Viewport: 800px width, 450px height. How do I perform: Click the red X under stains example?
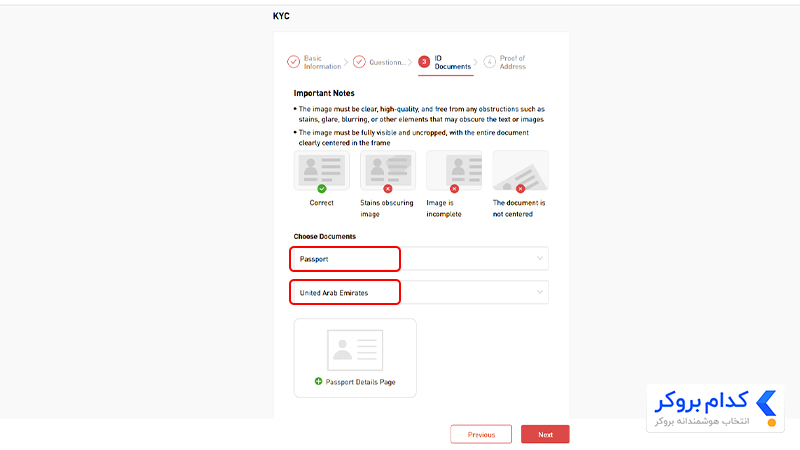[388, 189]
